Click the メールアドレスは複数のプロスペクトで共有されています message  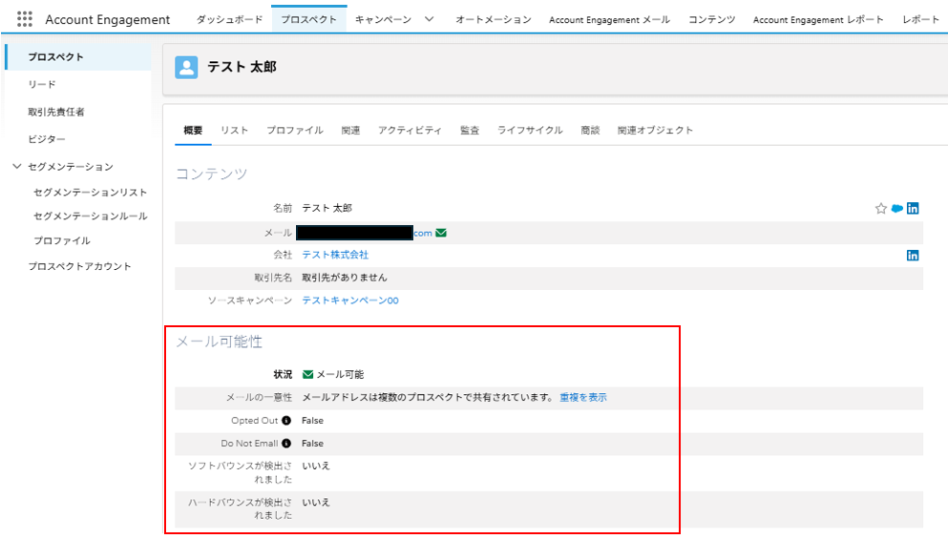428,397
